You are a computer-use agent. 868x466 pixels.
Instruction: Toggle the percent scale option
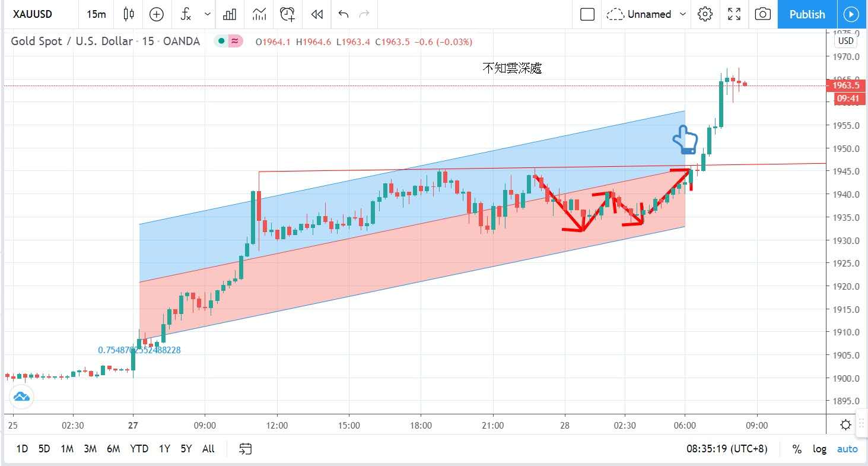(797, 449)
